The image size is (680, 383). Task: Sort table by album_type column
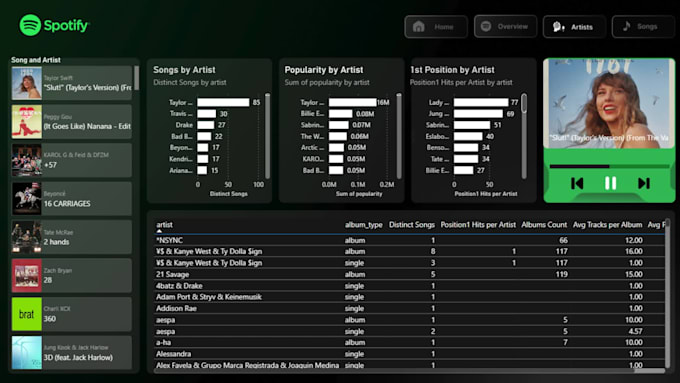pos(363,225)
